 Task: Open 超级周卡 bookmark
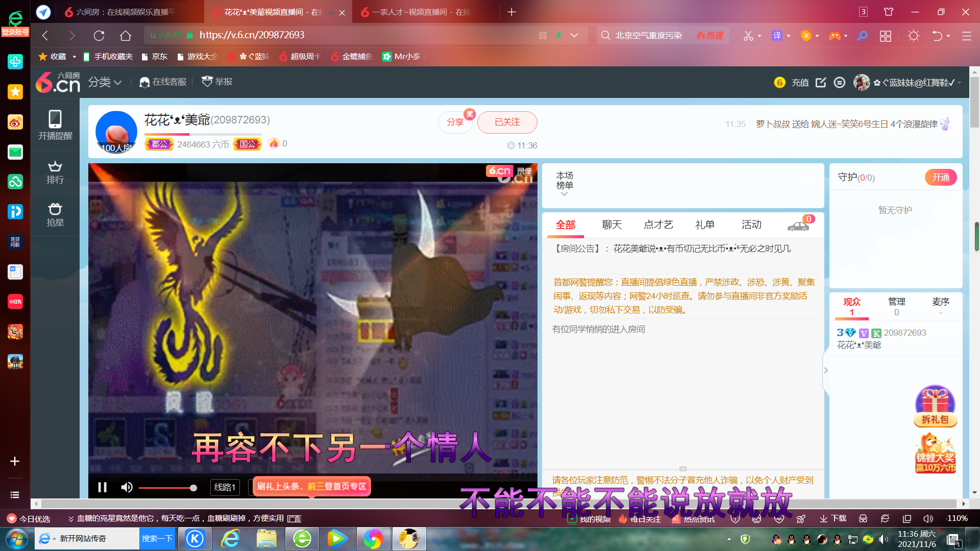point(300,57)
